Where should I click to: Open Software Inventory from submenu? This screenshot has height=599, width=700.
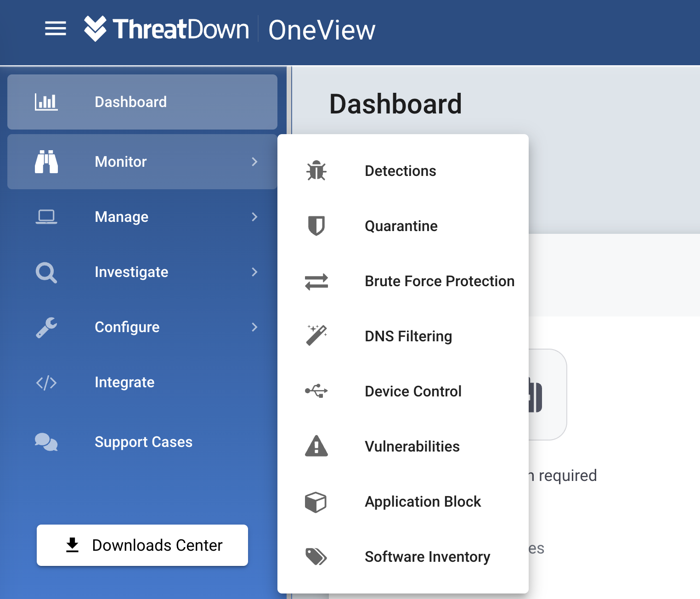(403, 557)
